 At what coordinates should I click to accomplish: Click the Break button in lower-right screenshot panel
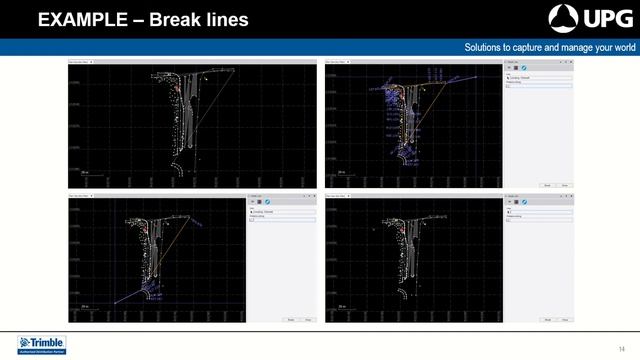[x=548, y=320]
